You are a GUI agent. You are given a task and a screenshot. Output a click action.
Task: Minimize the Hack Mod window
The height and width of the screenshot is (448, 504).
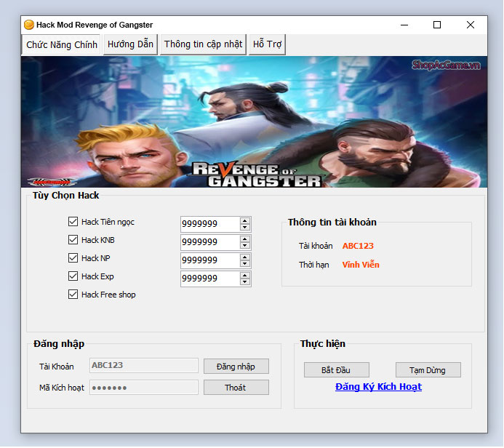click(x=404, y=25)
